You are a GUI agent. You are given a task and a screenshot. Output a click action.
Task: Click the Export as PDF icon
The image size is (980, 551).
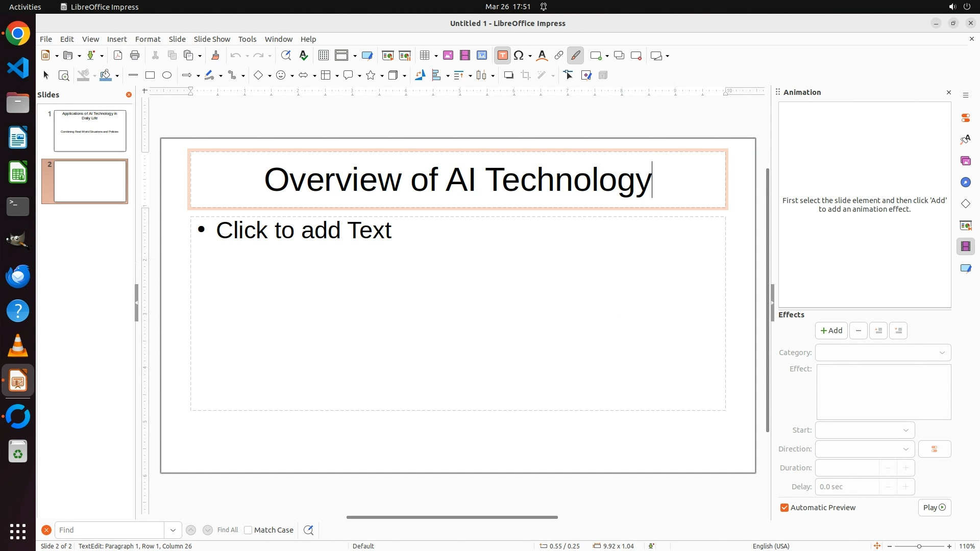(x=118, y=56)
